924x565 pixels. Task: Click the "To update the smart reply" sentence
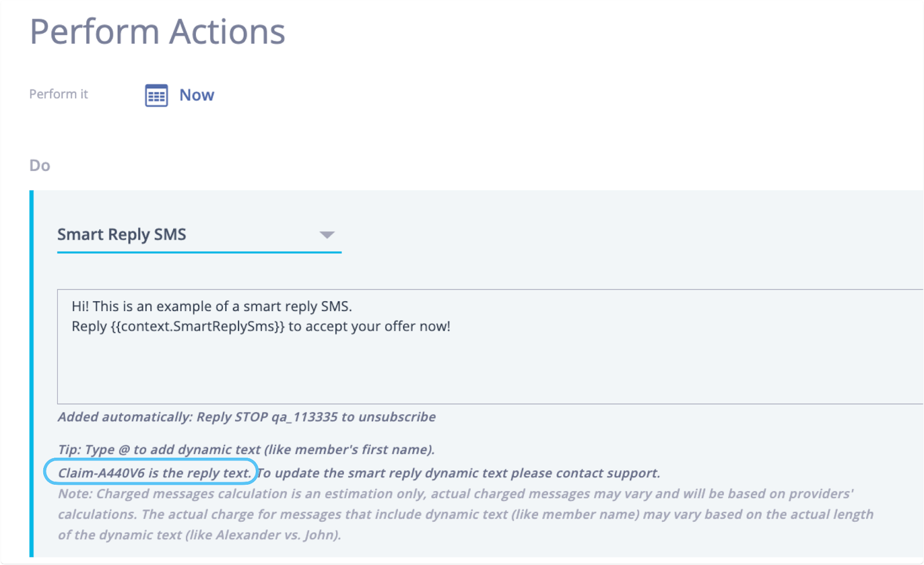(x=458, y=473)
